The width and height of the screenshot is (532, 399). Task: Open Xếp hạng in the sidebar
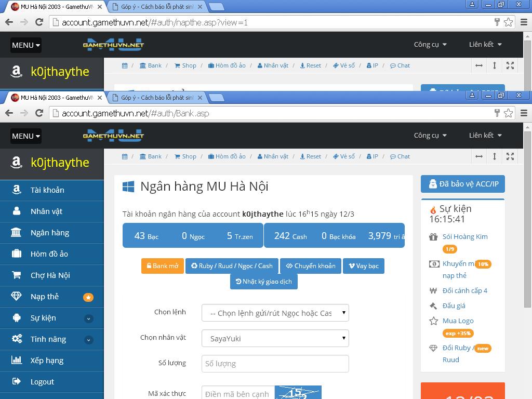click(x=52, y=361)
